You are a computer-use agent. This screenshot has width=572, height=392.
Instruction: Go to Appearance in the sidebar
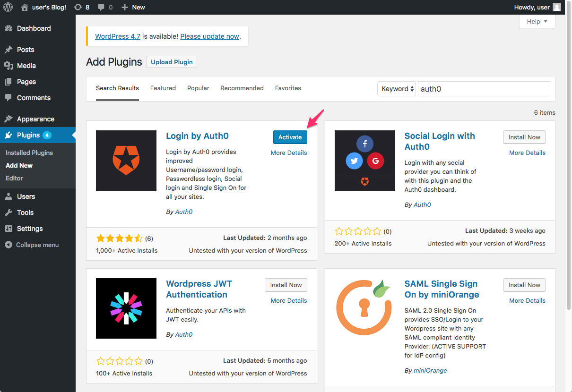[35, 119]
